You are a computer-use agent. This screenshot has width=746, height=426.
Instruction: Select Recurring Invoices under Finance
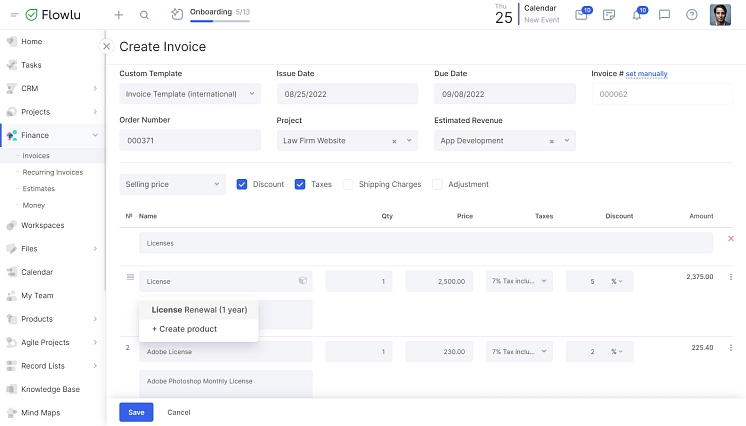[53, 172]
